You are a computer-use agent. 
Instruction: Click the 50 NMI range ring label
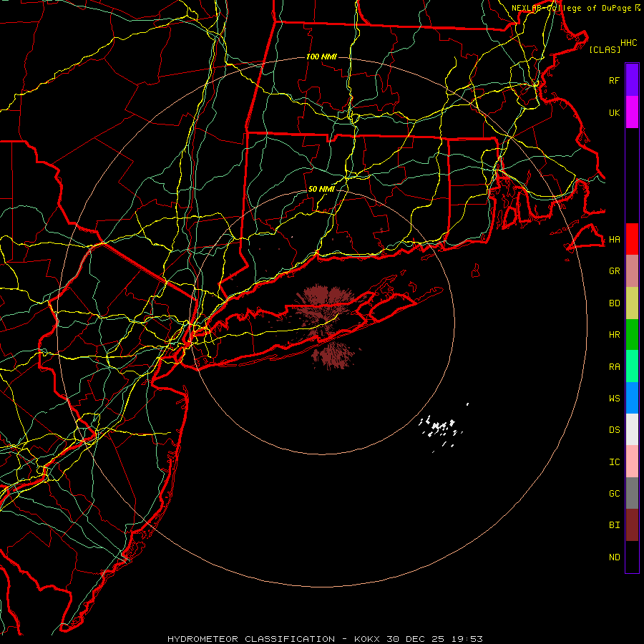[x=321, y=189]
